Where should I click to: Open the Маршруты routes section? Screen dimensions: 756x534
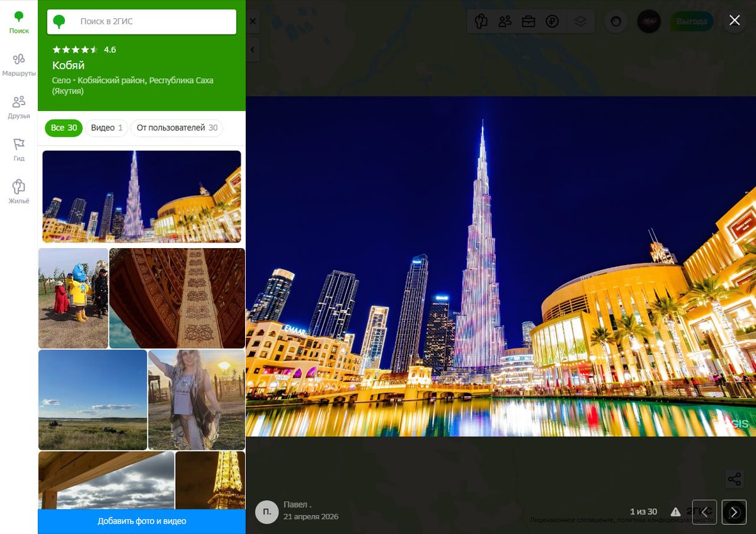click(x=19, y=65)
